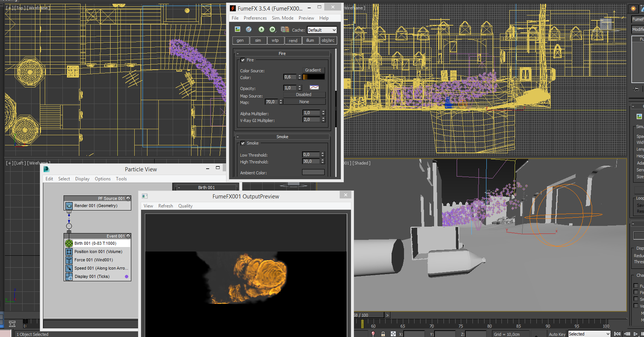Click the Force 001 operator icon
The width and height of the screenshot is (644, 337).
coord(69,260)
